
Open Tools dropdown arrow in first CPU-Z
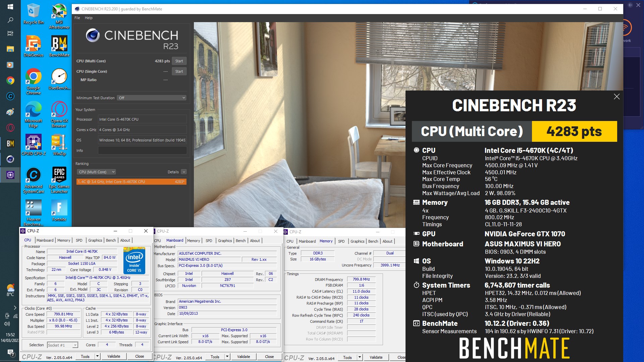pyautogui.click(x=97, y=356)
